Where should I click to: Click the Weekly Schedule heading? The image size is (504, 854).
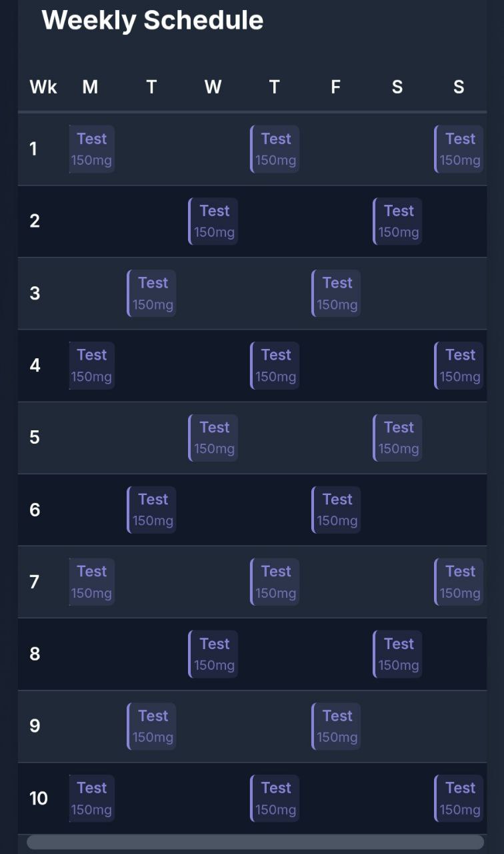point(153,20)
